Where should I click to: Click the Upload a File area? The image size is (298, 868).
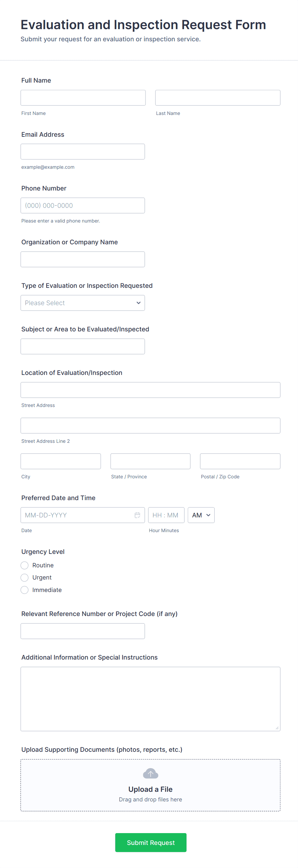(150, 789)
